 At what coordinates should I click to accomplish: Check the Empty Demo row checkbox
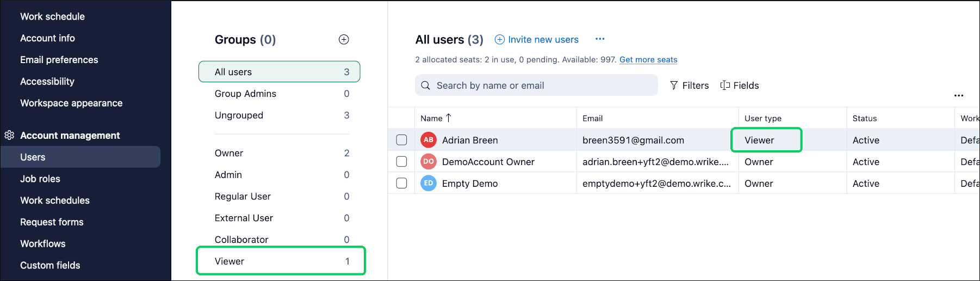401,184
